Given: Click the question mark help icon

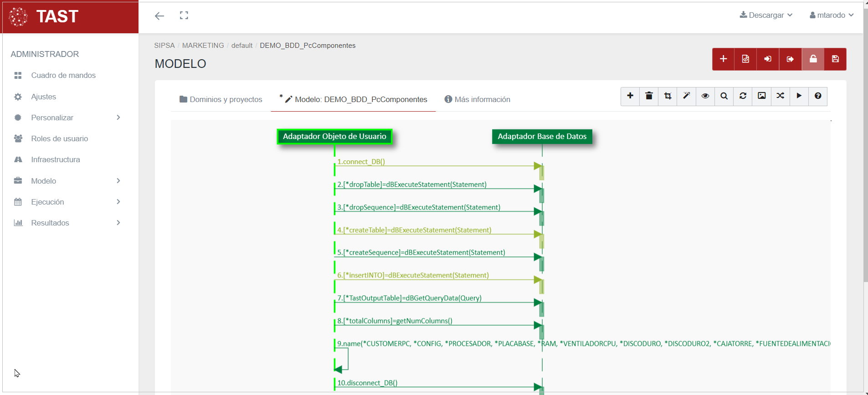Looking at the screenshot, I should tap(817, 96).
